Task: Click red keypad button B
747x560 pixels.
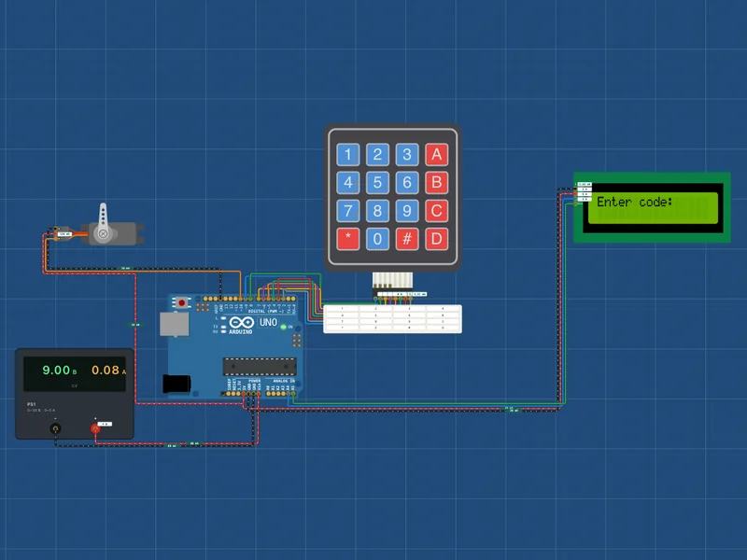Action: tap(436, 182)
